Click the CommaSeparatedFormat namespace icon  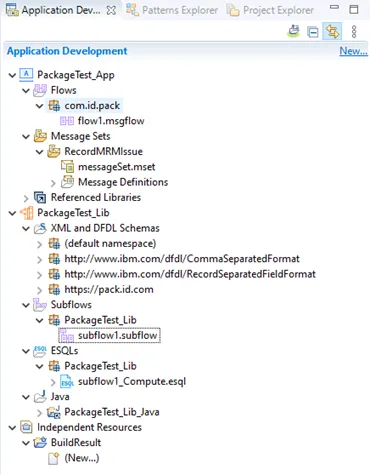pos(54,259)
